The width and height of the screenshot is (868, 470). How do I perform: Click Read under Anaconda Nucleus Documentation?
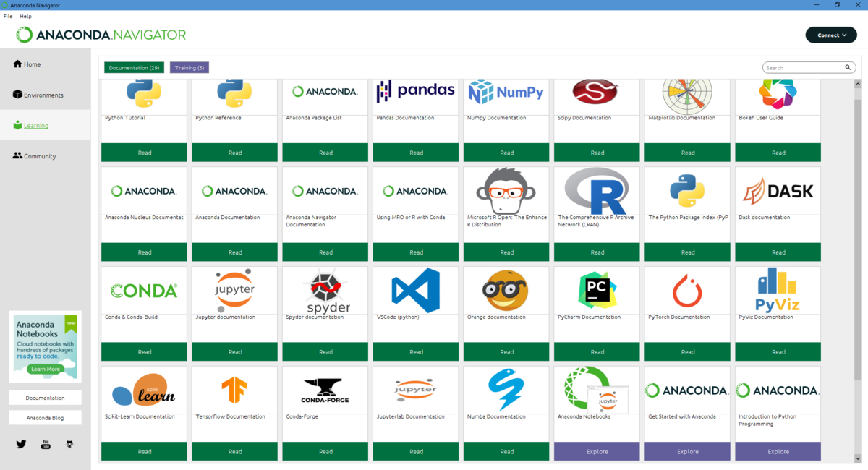[x=145, y=252]
